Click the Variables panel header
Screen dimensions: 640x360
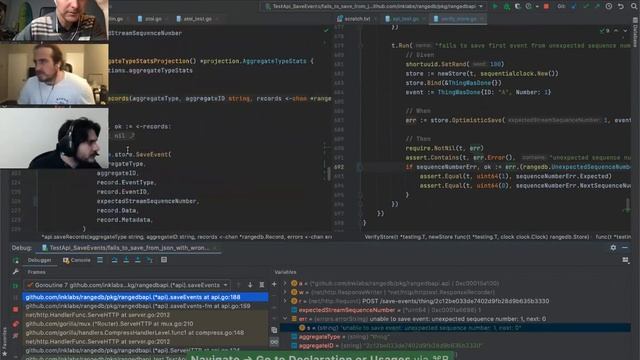(x=285, y=272)
